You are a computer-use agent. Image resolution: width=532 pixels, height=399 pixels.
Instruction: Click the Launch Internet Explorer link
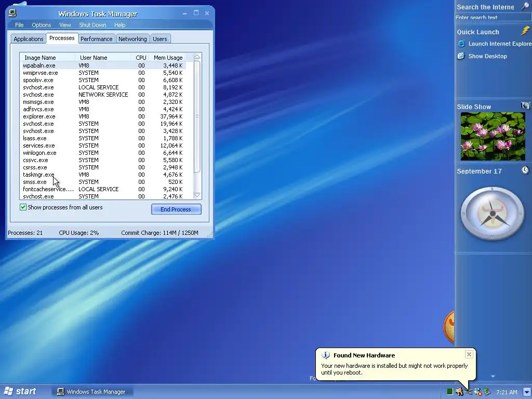tap(500, 44)
